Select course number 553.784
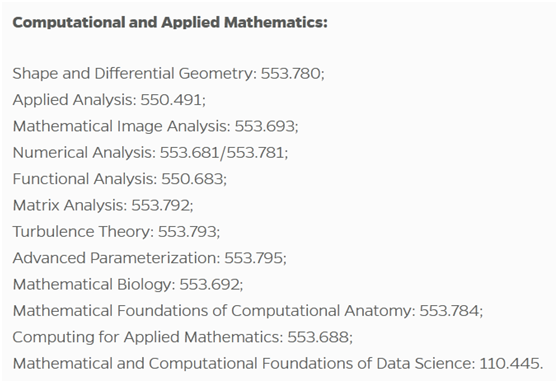Image resolution: width=558 pixels, height=383 pixels. coord(449,310)
